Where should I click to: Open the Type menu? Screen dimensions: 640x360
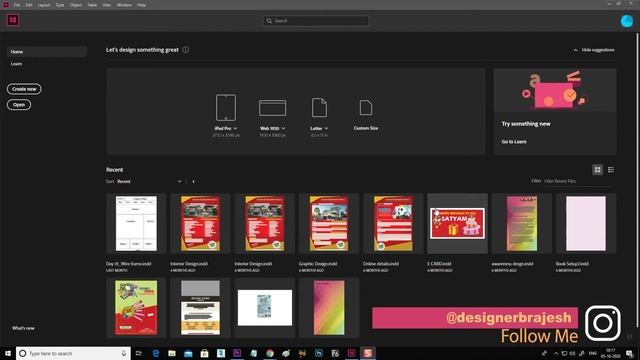click(x=60, y=5)
